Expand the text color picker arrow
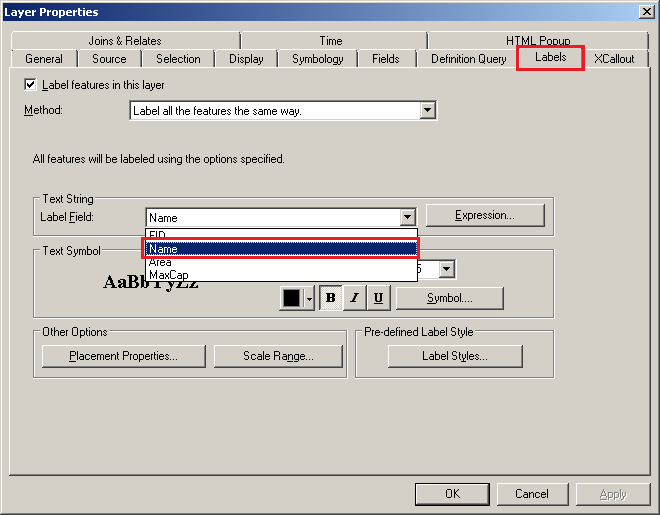 point(309,298)
